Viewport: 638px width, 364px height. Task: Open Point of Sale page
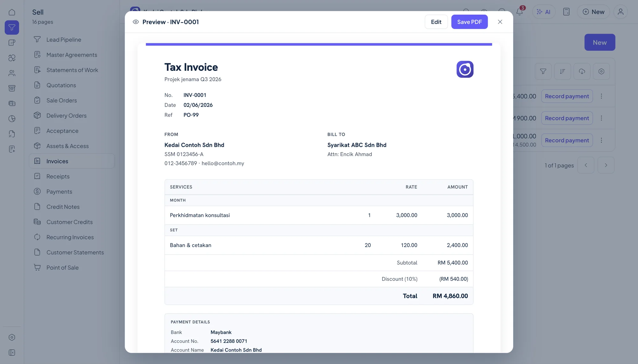72,268
